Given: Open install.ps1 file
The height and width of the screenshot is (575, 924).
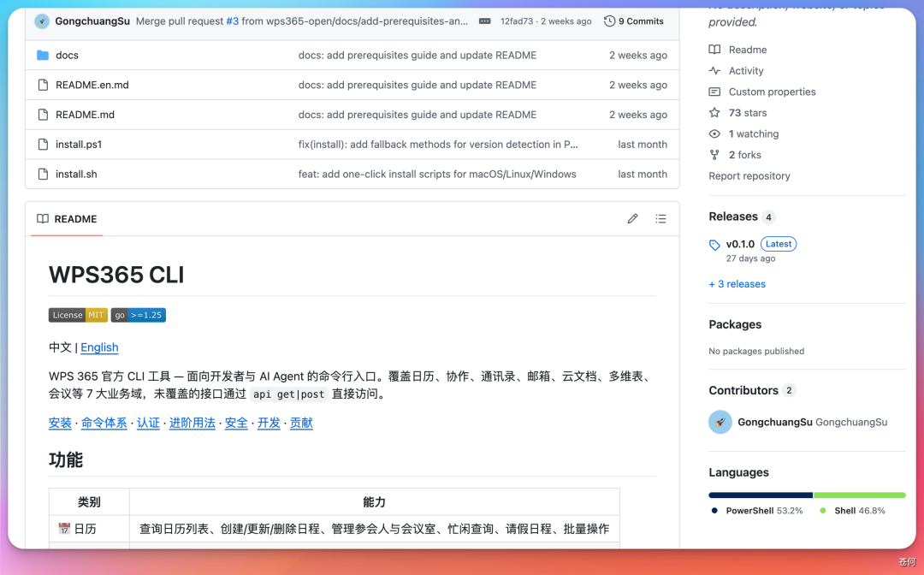Looking at the screenshot, I should (x=79, y=145).
